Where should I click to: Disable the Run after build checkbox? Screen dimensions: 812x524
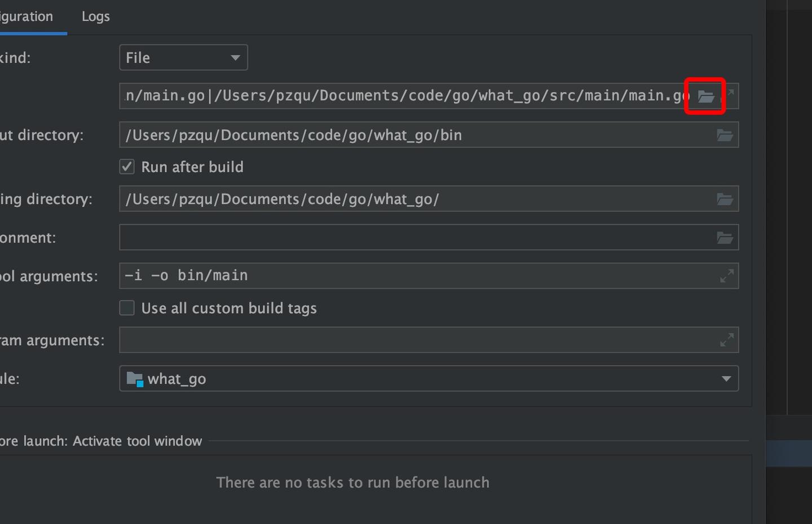pyautogui.click(x=127, y=167)
